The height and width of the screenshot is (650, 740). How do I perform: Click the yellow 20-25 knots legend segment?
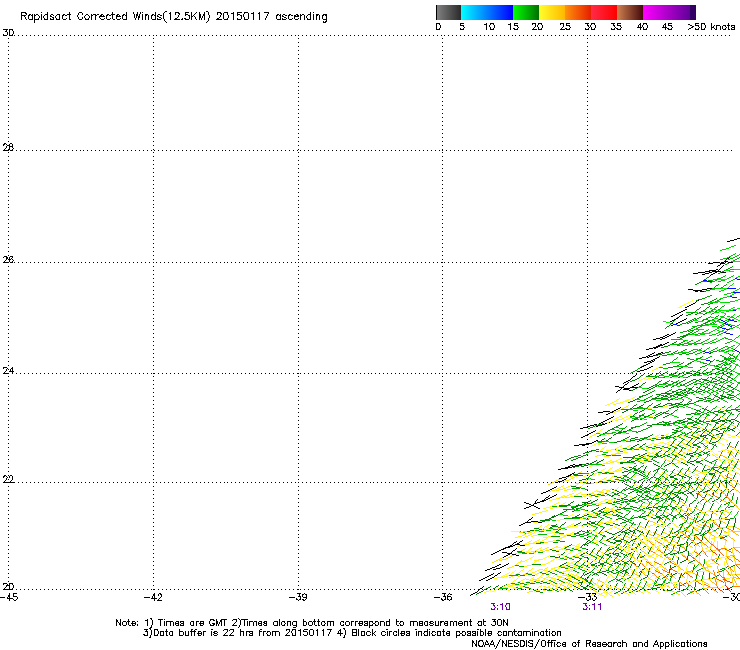[552, 12]
